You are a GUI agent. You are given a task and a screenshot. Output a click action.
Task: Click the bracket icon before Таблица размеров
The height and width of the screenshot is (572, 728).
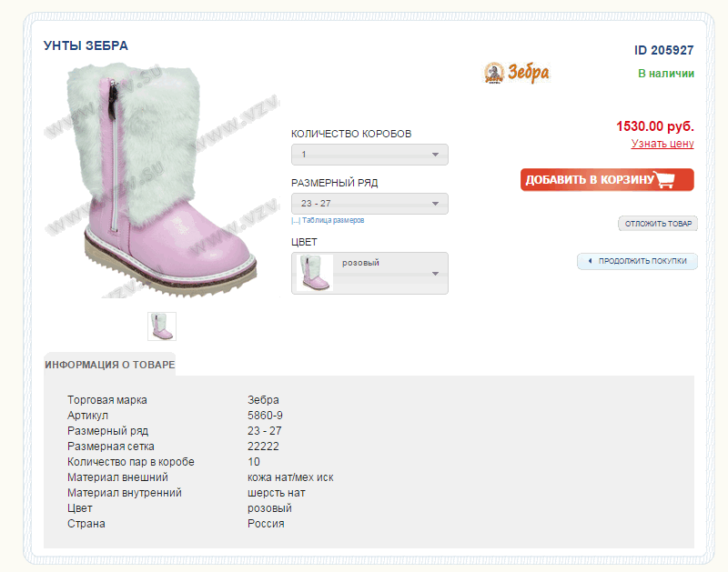[x=295, y=221]
